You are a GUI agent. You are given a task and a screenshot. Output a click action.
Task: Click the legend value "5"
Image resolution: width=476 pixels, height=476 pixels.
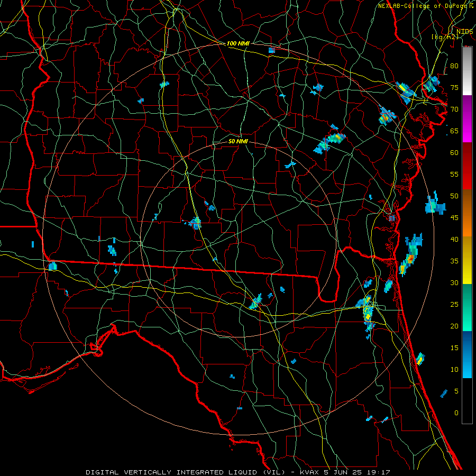(456, 391)
